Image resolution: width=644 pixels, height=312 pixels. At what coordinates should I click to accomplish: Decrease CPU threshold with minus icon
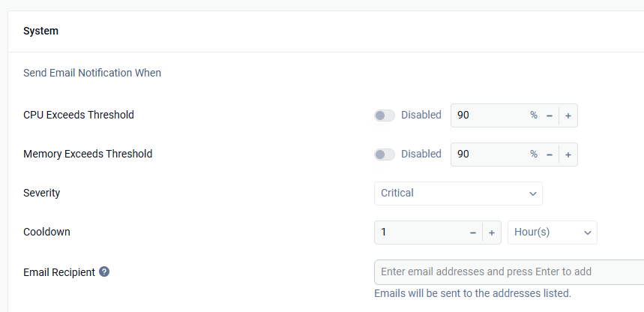click(549, 115)
